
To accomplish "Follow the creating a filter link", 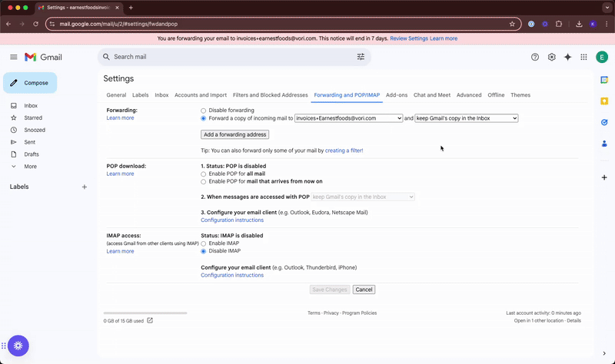I will point(344,151).
